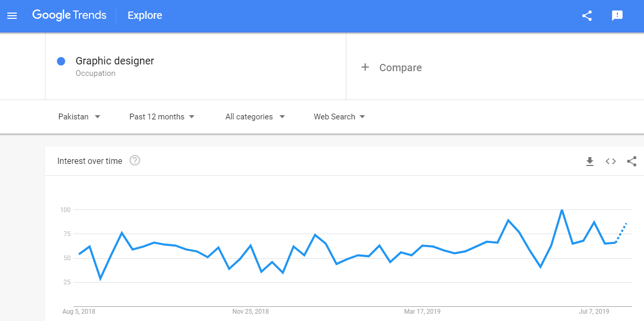Expand the Past 12 months time range
Screen dimensions: 644x321
tap(162, 117)
